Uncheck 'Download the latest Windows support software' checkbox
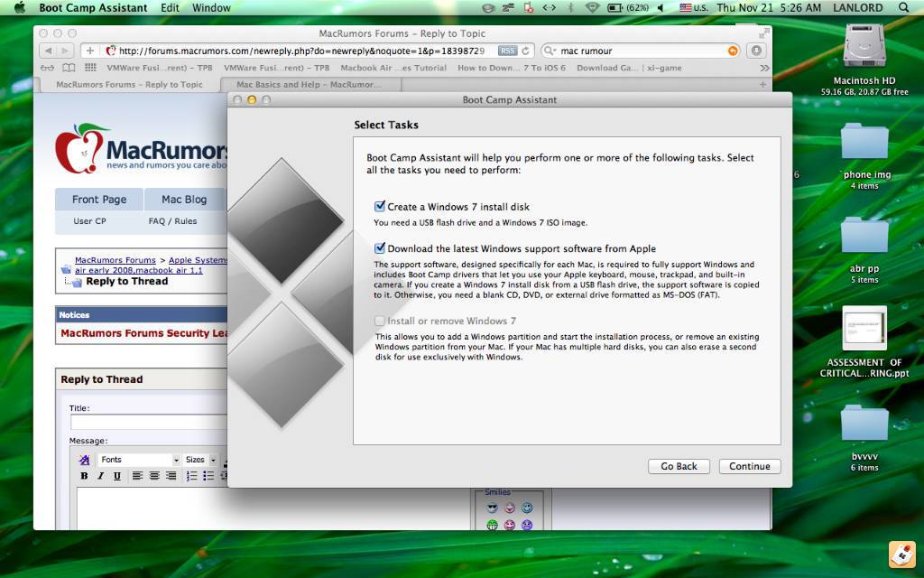Viewport: 924px width, 578px height. (x=380, y=248)
